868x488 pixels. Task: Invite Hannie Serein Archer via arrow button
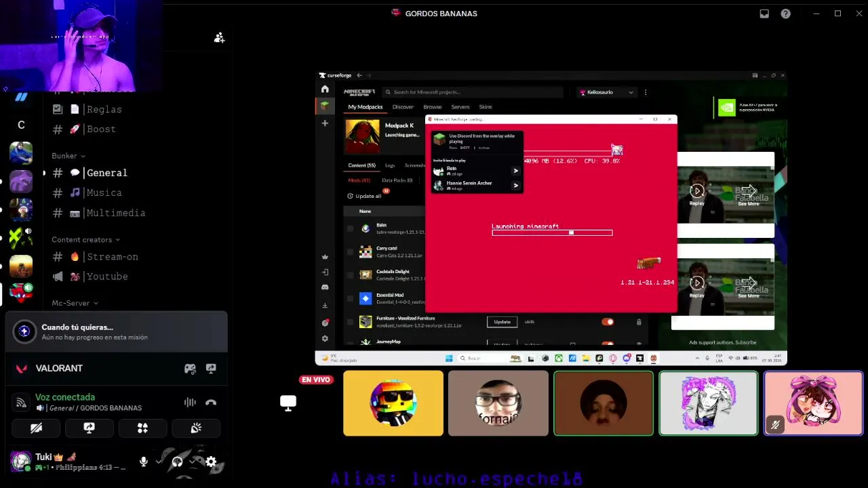pos(515,185)
